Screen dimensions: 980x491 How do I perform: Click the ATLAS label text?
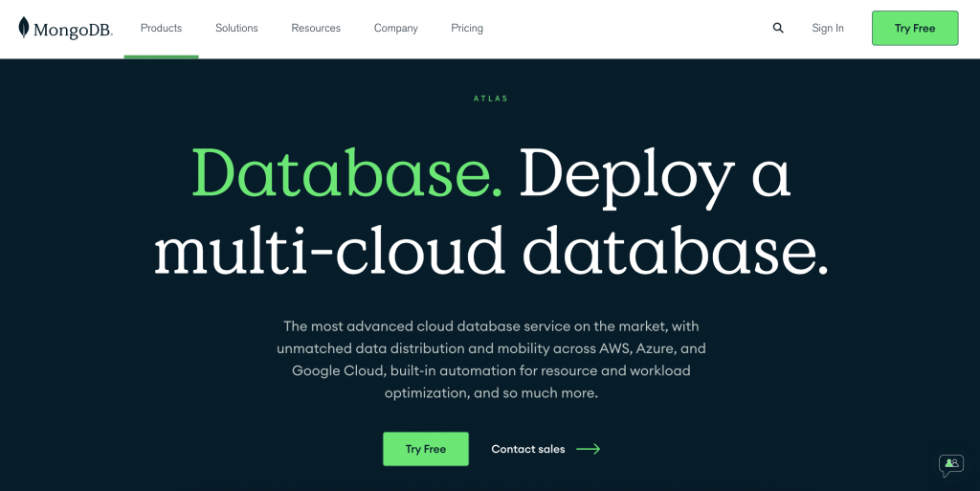(x=491, y=99)
